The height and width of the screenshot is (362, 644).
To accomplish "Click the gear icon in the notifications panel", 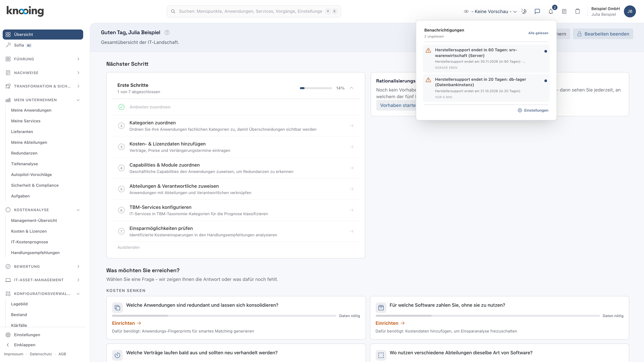I will coord(520,110).
